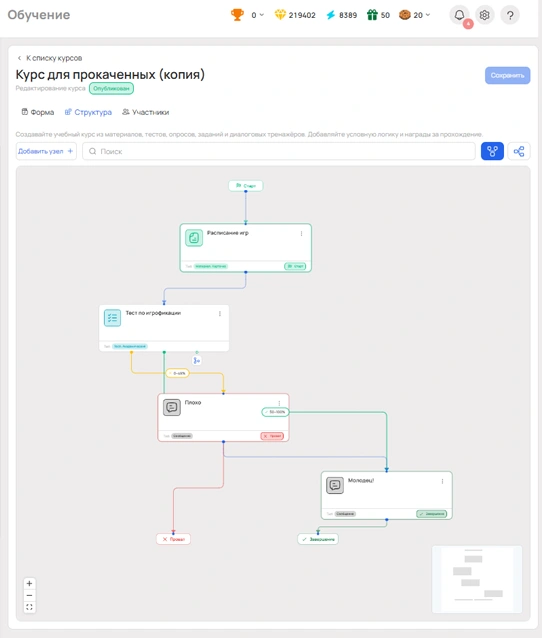542x638 pixels.
Task: Select the green 50-100% condition label
Action: [275, 412]
